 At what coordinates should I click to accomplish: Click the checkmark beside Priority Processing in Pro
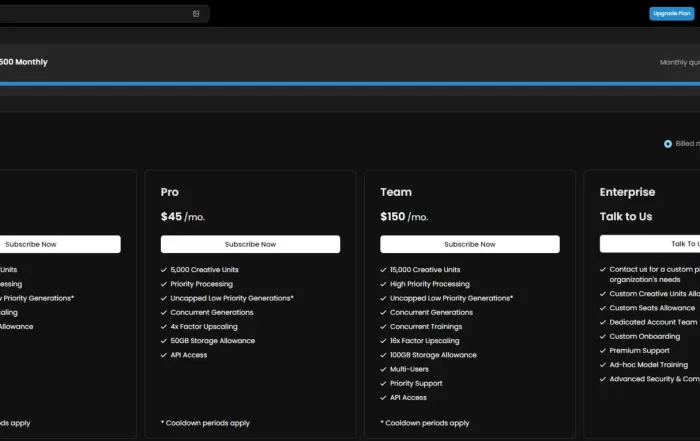pos(164,284)
